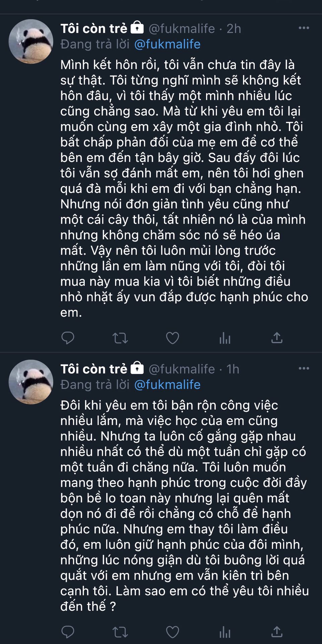Image resolution: width=322 pixels, height=644 pixels.
Task: Reply to the tweet starting "Mình kết hôn rồi"
Action: point(68,338)
